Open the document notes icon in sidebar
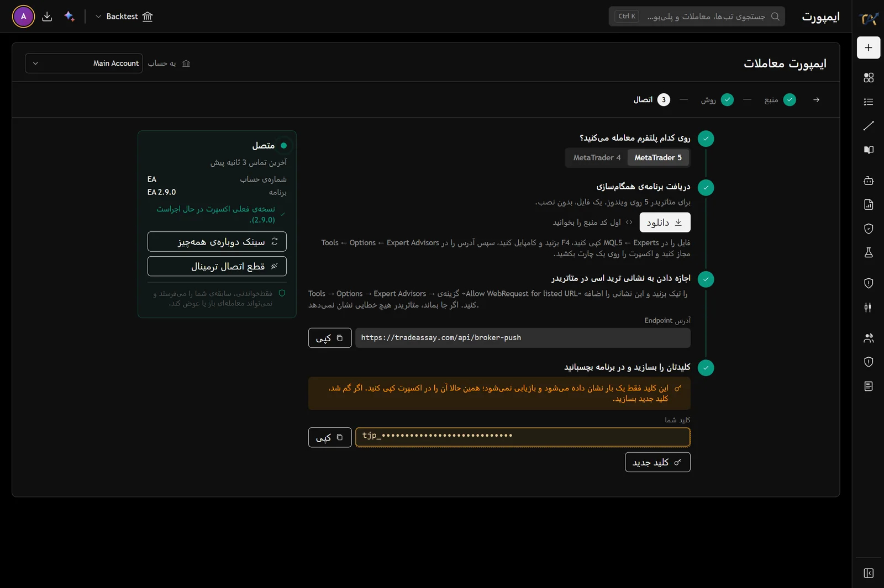 coord(869,386)
